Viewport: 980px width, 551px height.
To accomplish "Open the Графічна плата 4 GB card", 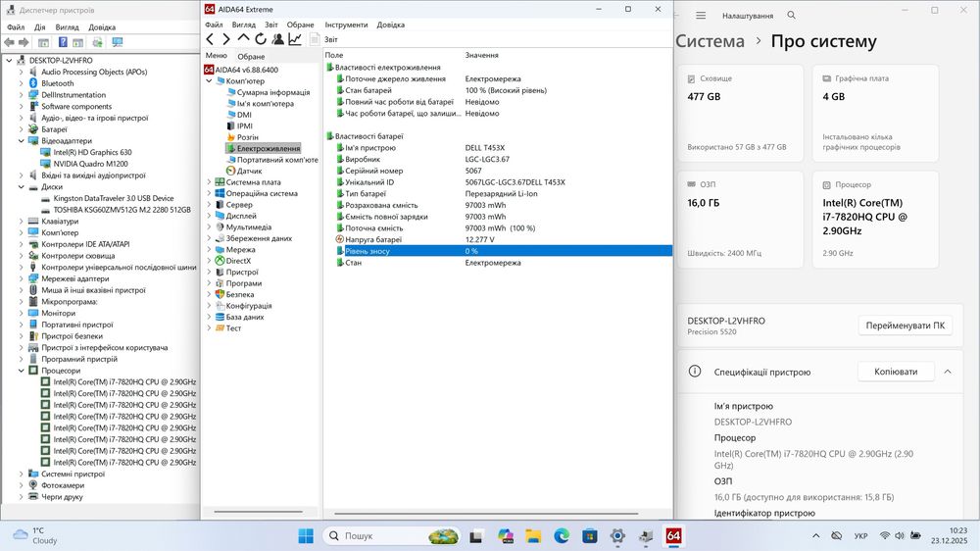I will pos(875,113).
